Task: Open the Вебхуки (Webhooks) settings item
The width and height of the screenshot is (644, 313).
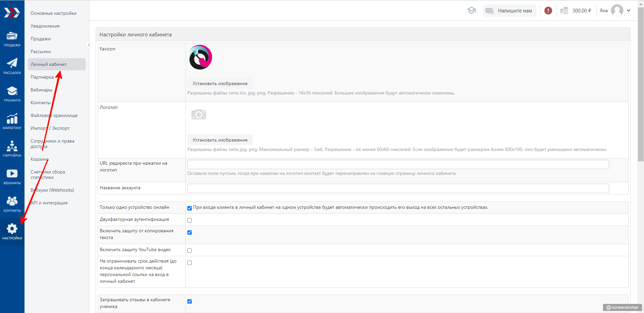Action: tap(52, 190)
